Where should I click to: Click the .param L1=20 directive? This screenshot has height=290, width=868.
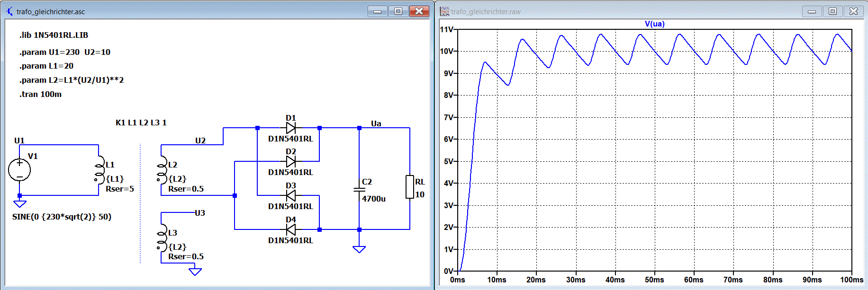tap(46, 66)
